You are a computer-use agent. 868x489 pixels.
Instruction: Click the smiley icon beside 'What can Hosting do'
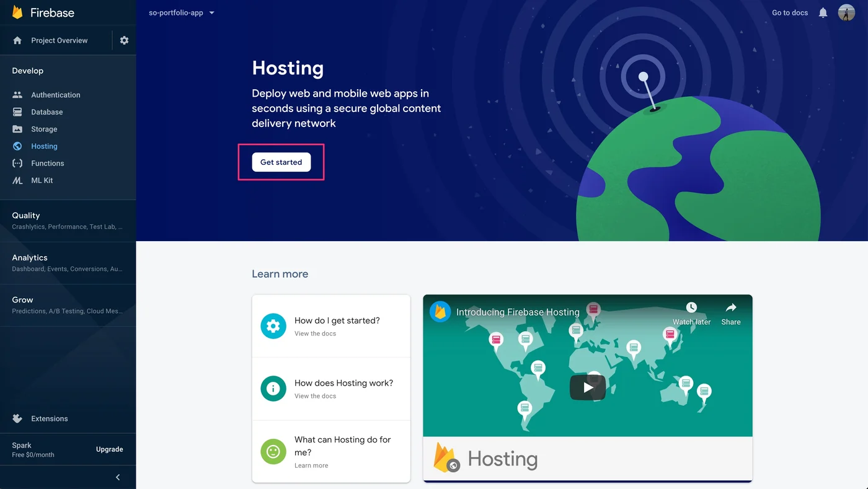pos(273,452)
